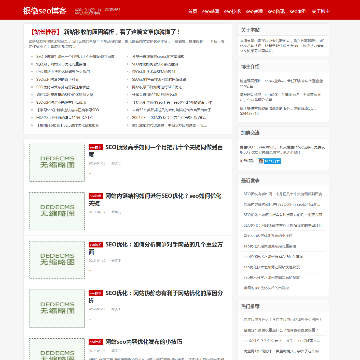
Task: Open article title '网站seo…小技巧'
Action: pyautogui.click(x=144, y=342)
